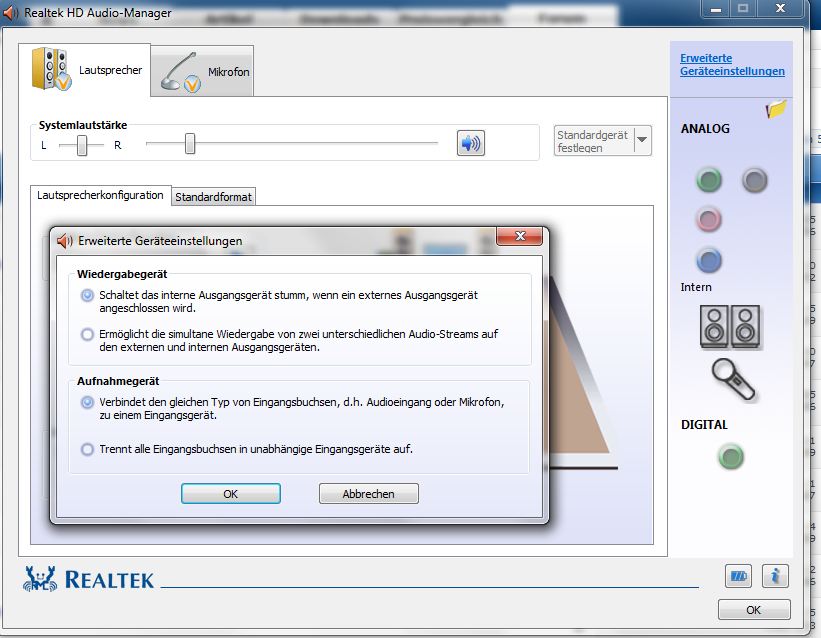Open the Standardformat tab

[213, 197]
